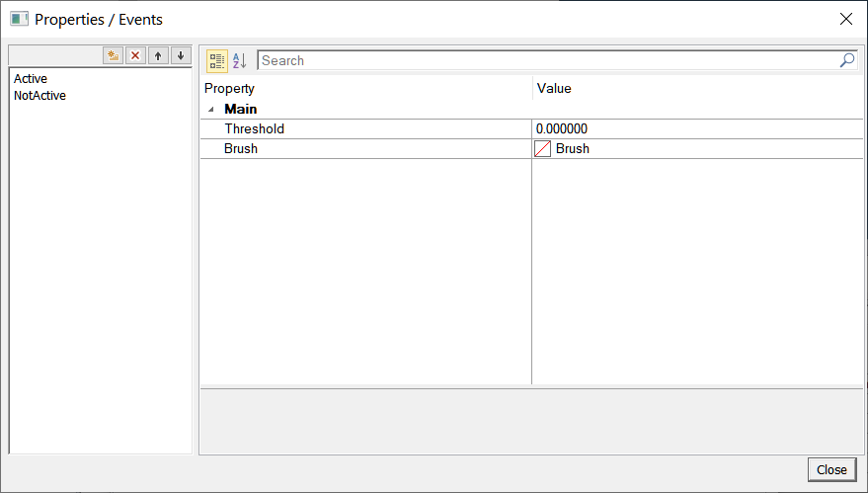Click the red X delete item icon
The height and width of the screenshot is (493, 868).
(135, 55)
